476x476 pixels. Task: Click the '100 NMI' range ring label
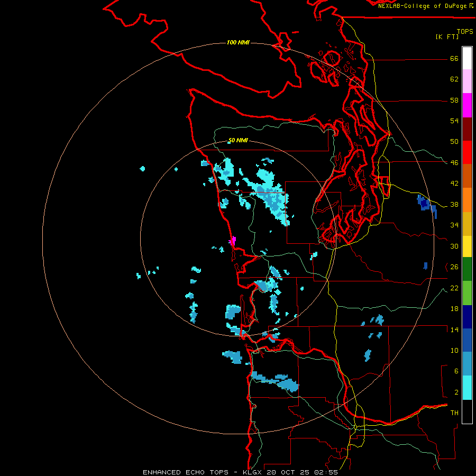click(x=238, y=42)
